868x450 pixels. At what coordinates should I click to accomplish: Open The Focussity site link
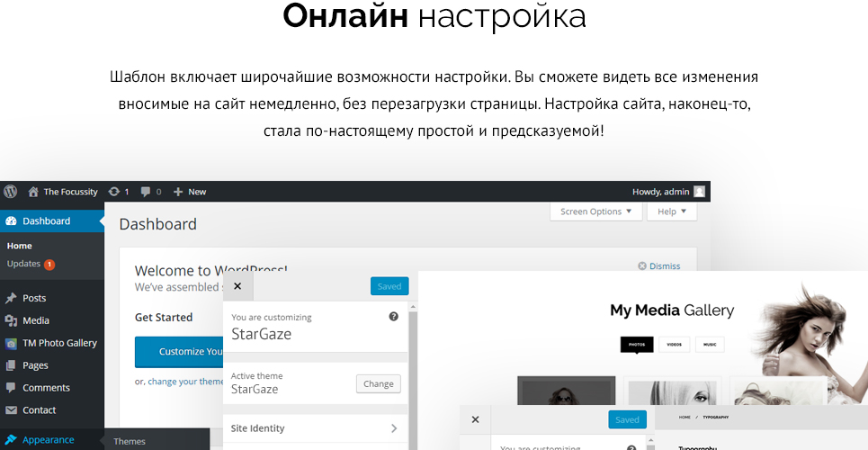pyautogui.click(x=70, y=192)
